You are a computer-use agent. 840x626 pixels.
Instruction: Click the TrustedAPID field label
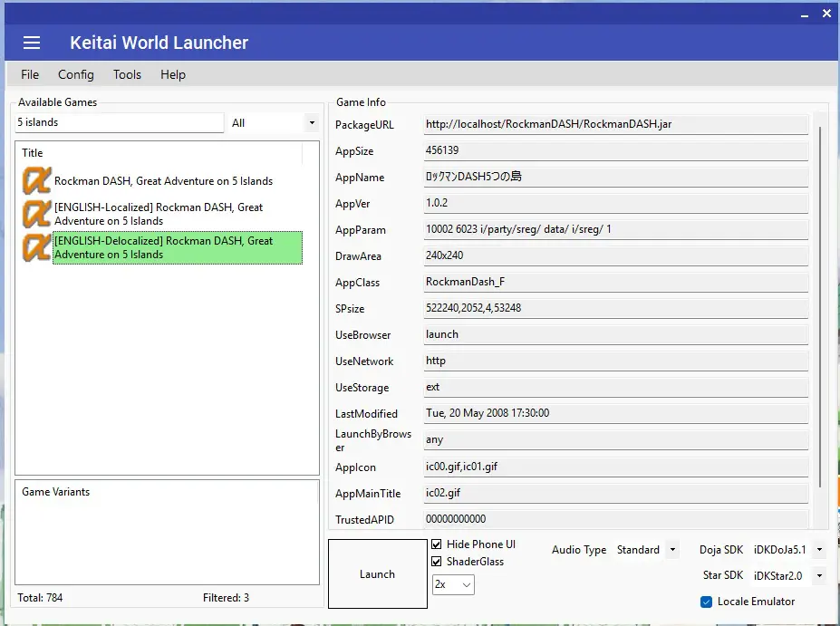(364, 519)
